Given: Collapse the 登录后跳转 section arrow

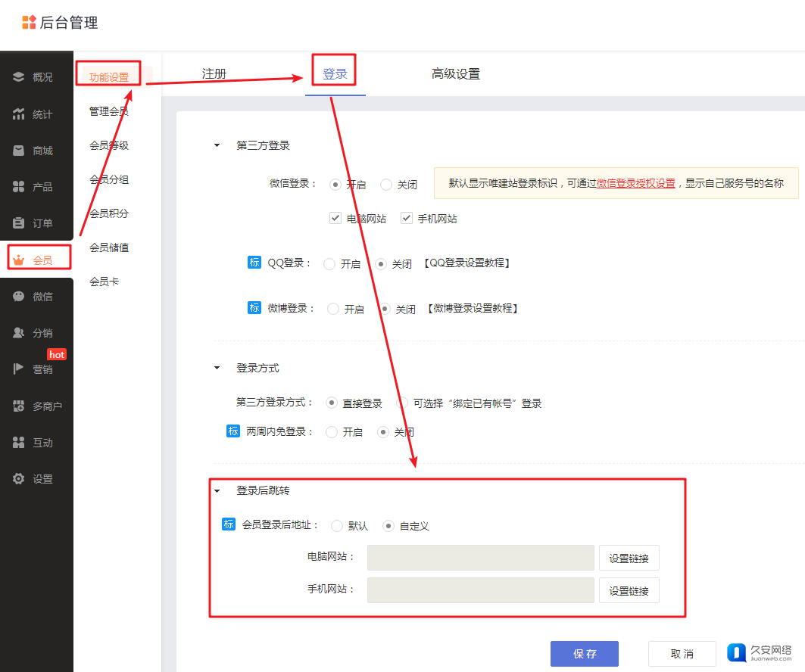Looking at the screenshot, I should pyautogui.click(x=217, y=491).
